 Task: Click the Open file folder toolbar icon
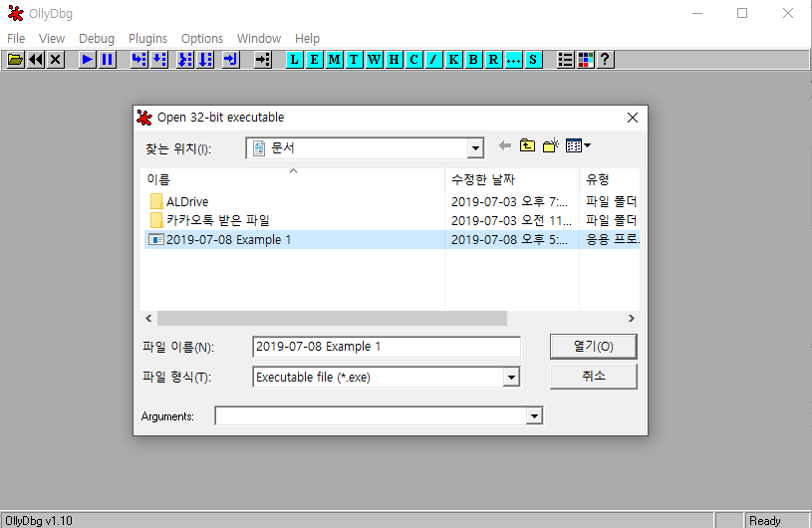point(16,60)
